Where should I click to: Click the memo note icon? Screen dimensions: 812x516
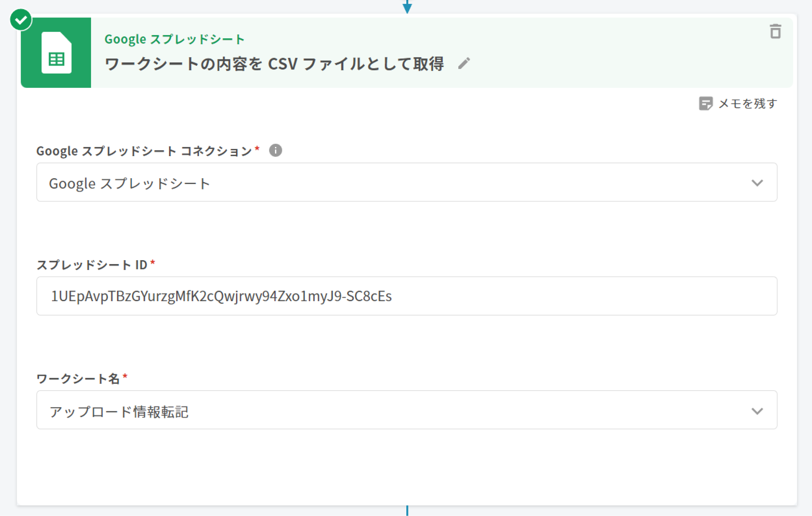[705, 103]
